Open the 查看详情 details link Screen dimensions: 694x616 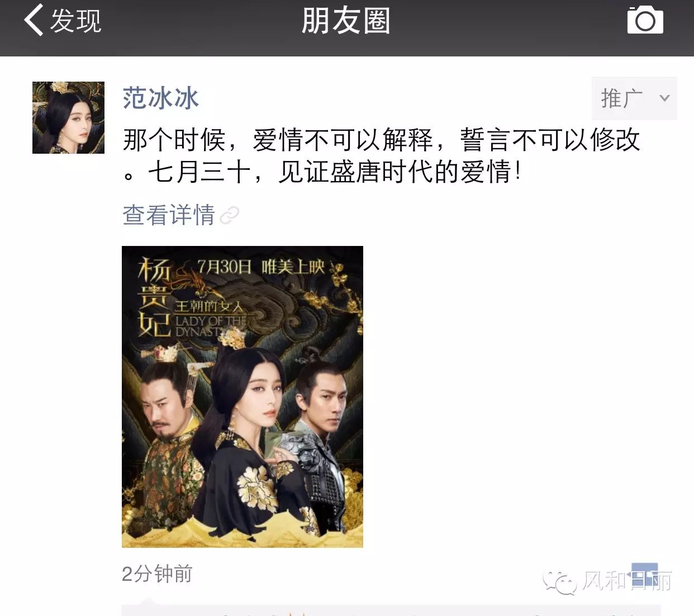(169, 215)
